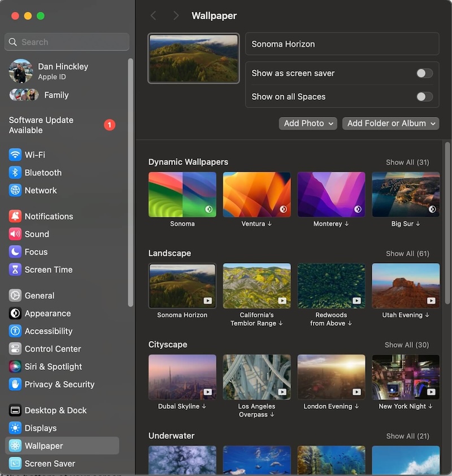Choose the Dubai Skyline thumbnail

point(182,377)
